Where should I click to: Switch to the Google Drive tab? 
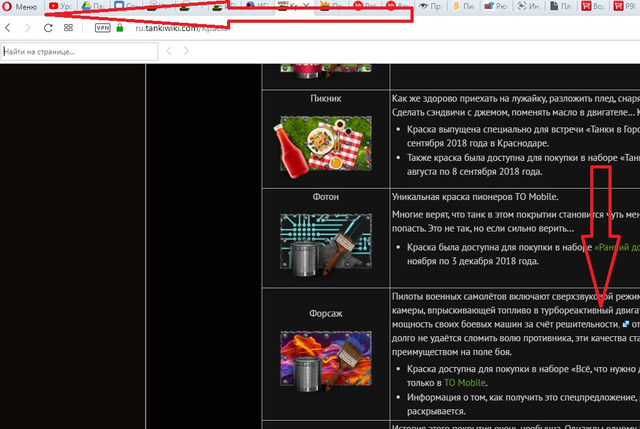point(93,7)
